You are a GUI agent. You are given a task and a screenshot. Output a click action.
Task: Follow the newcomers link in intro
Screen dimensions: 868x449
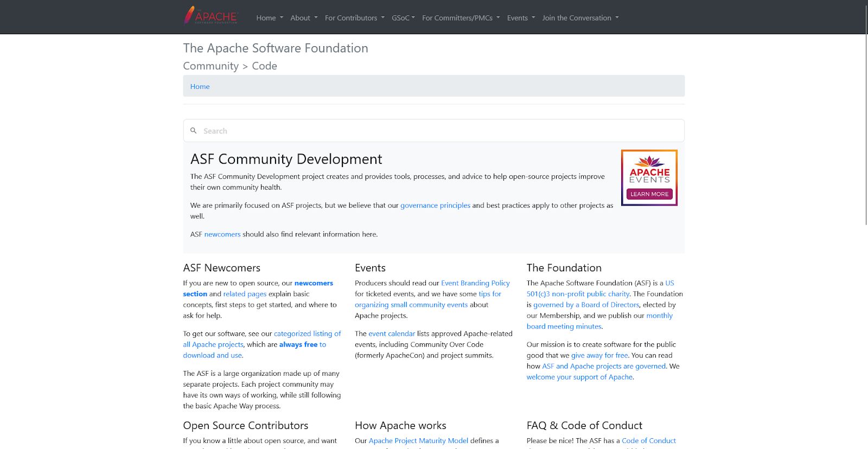222,234
